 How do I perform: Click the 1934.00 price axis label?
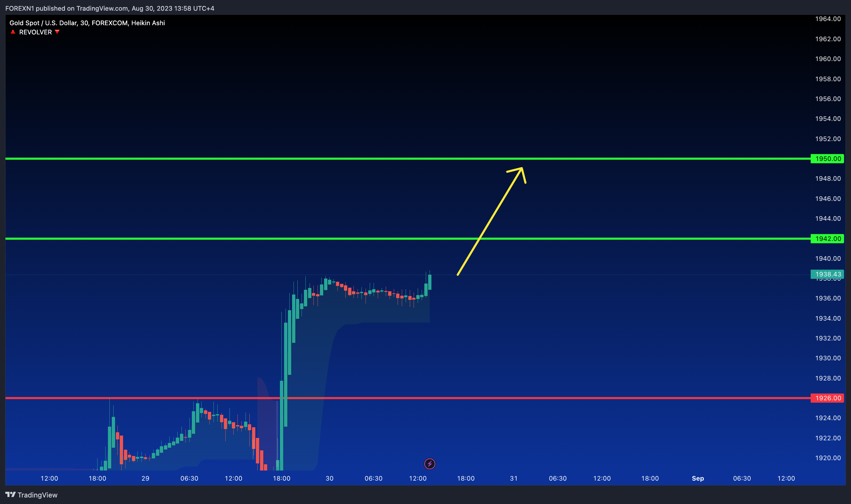pos(828,319)
